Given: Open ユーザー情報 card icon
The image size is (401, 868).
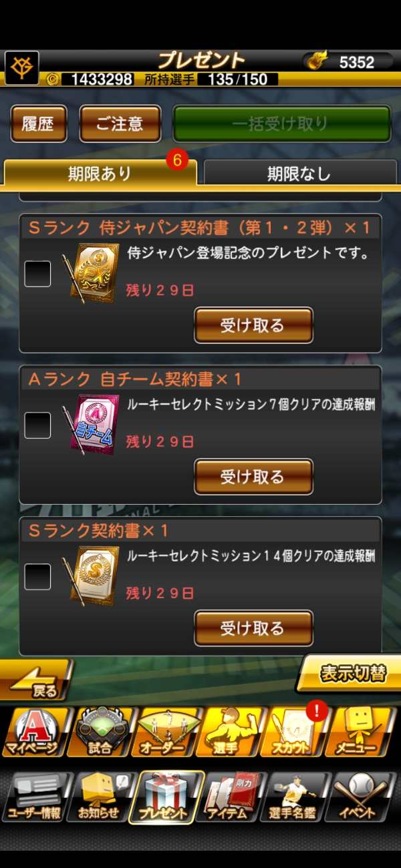Looking at the screenshot, I should (35, 797).
